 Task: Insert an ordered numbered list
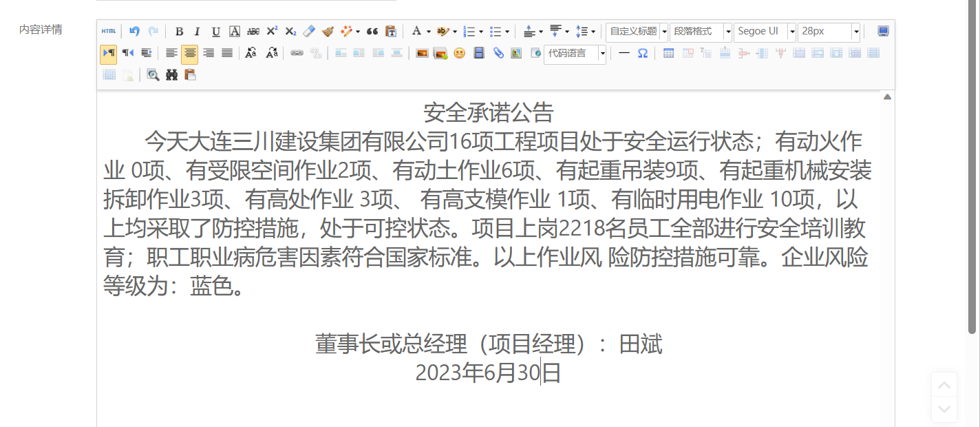[x=469, y=31]
